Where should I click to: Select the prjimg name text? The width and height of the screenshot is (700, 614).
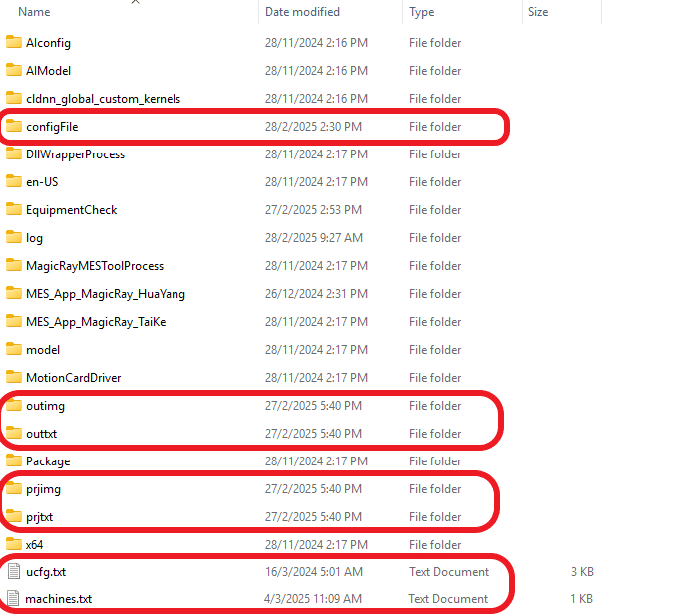[43, 489]
